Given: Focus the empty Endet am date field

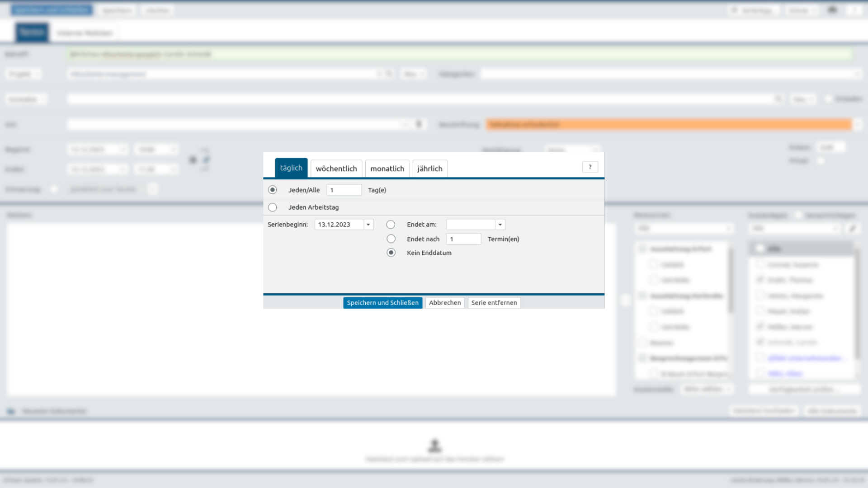Looking at the screenshot, I should 470,225.
